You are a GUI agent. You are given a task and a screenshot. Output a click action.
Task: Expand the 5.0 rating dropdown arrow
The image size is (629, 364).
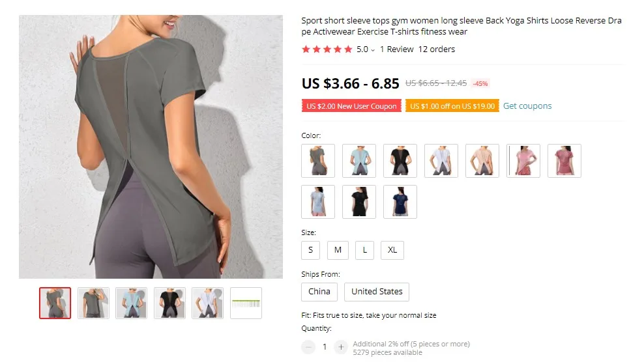(373, 49)
